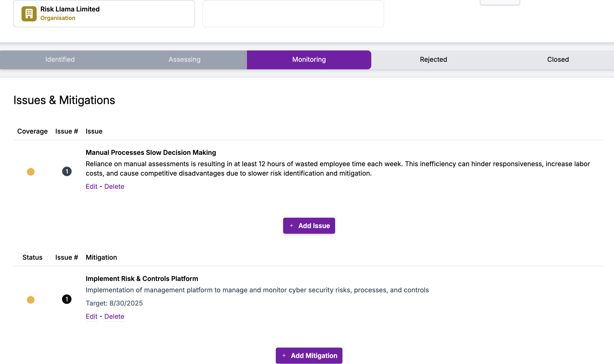
Task: Delete the Implement Risk & Controls Platform mitigation
Action: 114,317
